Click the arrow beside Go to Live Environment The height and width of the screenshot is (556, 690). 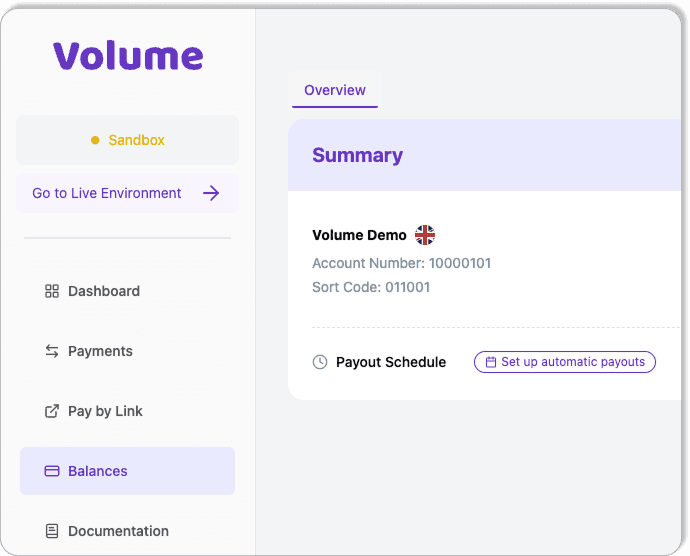(x=211, y=193)
